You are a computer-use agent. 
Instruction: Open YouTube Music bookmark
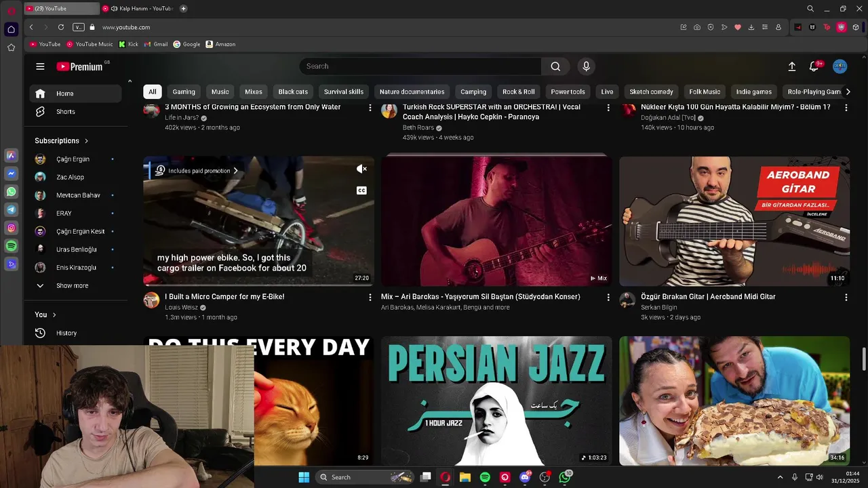point(90,44)
